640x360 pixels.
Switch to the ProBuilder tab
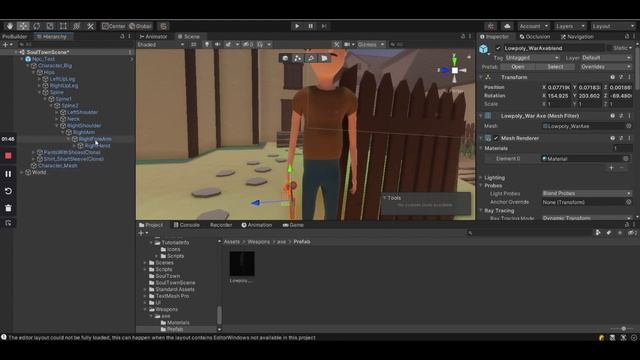pyautogui.click(x=14, y=37)
